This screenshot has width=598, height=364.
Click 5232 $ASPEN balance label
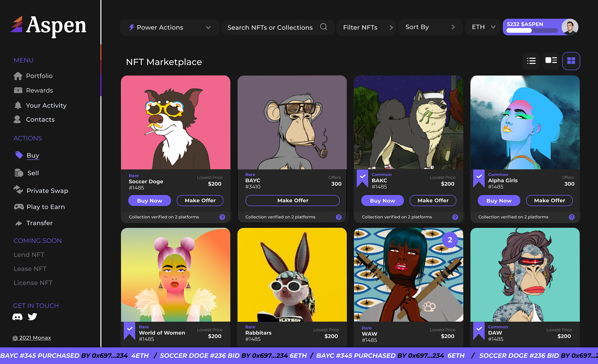click(x=525, y=24)
